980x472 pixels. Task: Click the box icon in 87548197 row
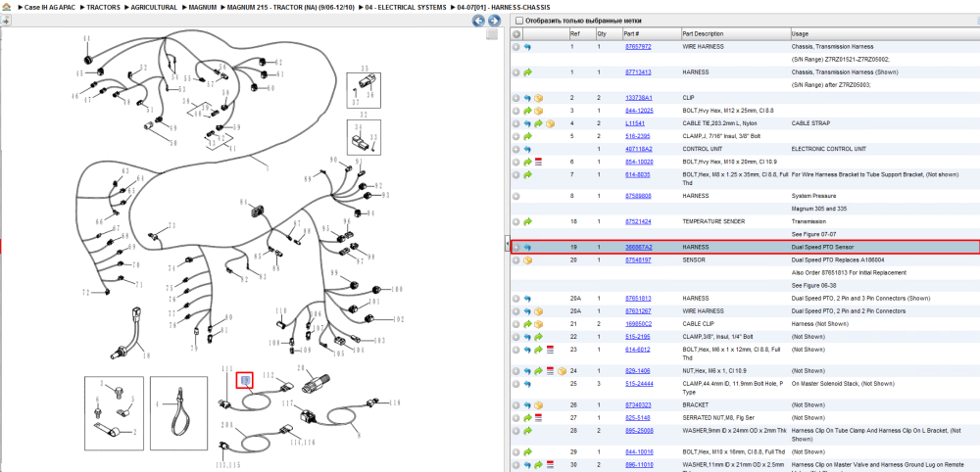[x=527, y=260]
